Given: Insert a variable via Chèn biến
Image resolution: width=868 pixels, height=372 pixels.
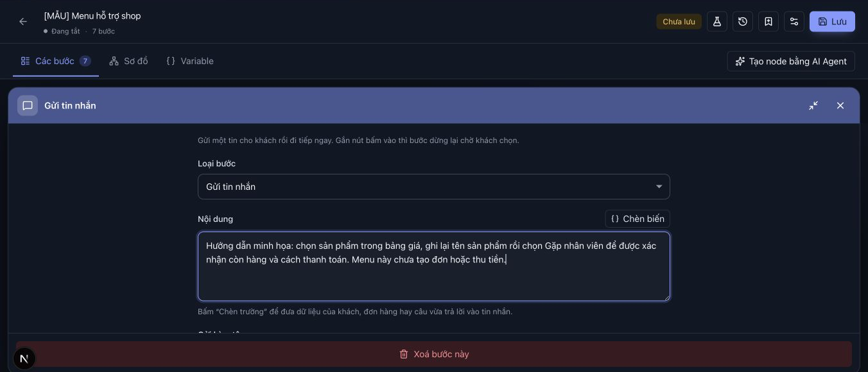Looking at the screenshot, I should point(638,219).
